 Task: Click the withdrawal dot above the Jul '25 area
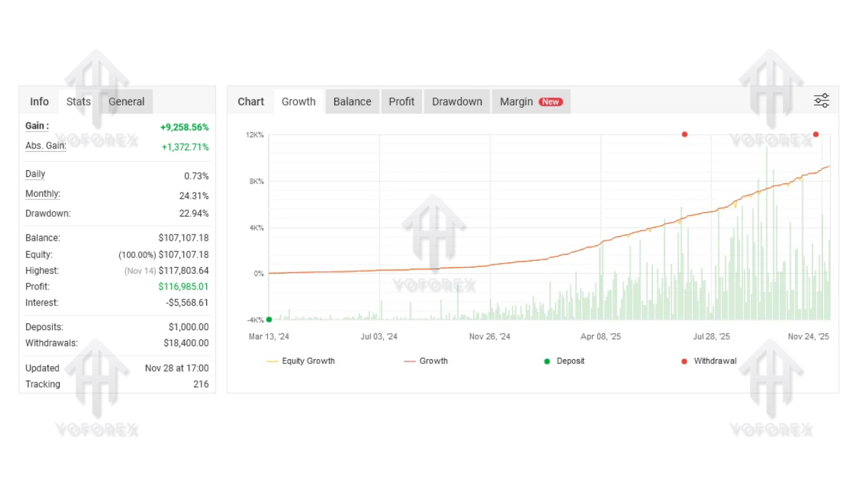point(684,134)
